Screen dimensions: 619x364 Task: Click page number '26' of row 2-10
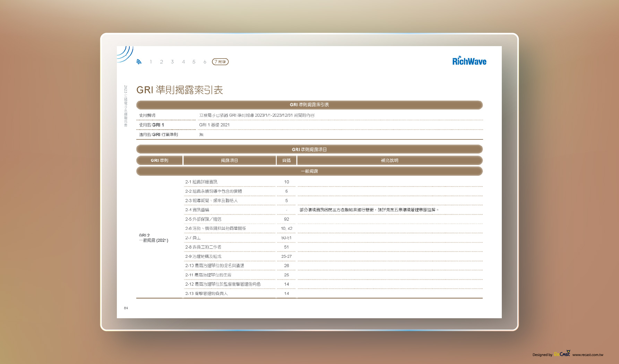286,266
